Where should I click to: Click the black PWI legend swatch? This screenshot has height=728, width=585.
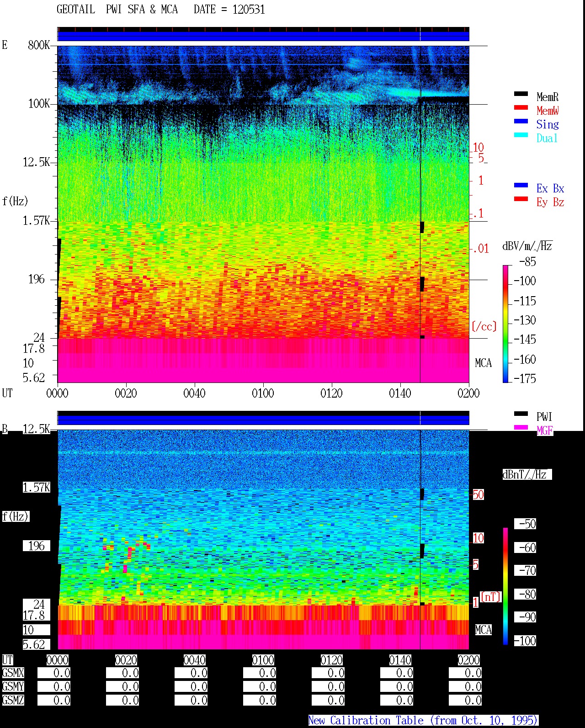[x=521, y=414]
